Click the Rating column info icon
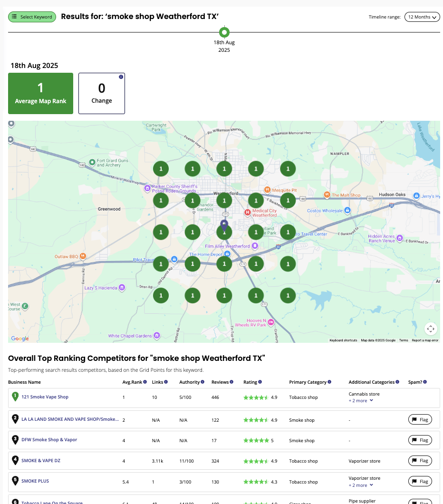The height and width of the screenshot is (504, 443). coord(260,382)
